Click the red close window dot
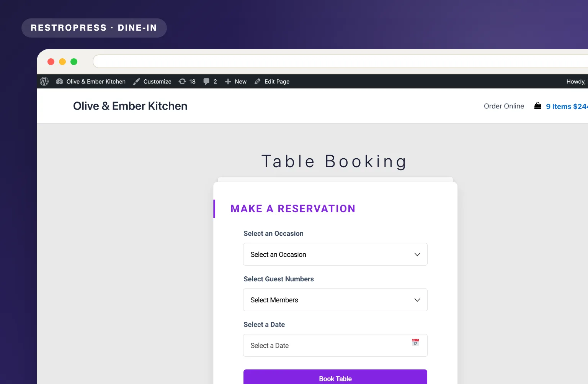The image size is (588, 384). click(x=51, y=62)
